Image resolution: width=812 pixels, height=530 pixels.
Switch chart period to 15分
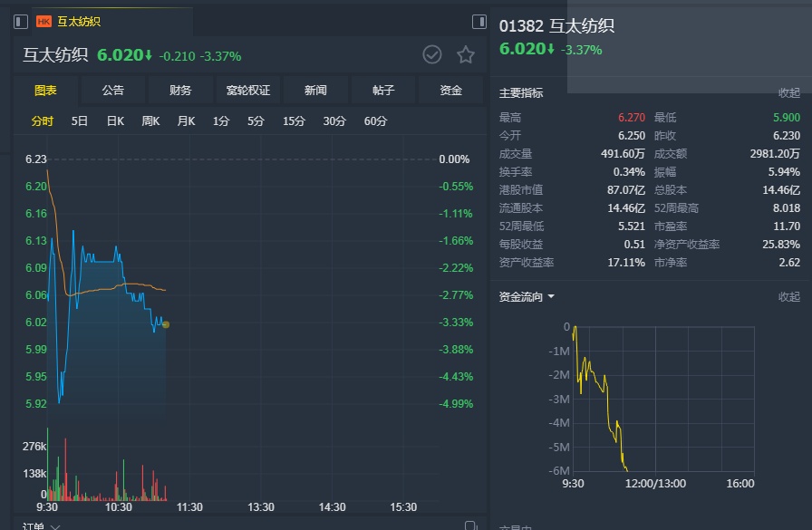tap(294, 120)
